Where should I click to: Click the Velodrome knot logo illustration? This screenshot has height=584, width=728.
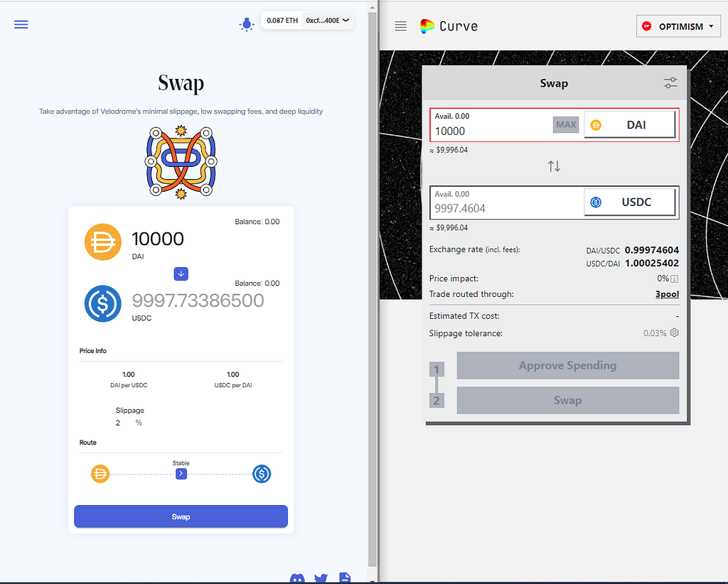pyautogui.click(x=181, y=162)
